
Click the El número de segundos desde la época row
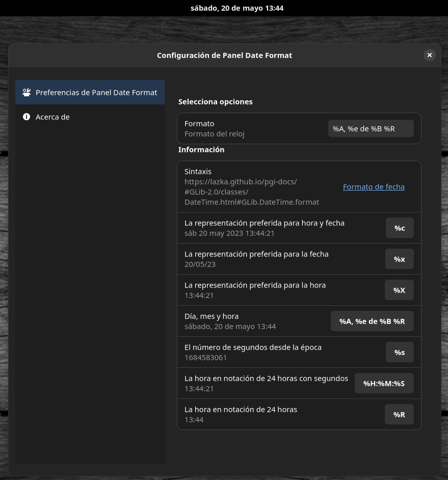tap(299, 352)
